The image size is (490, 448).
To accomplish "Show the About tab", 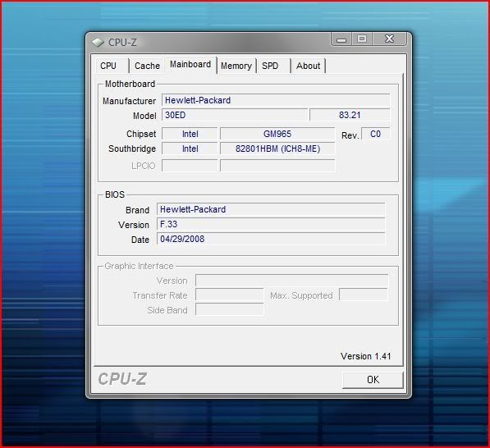I will (309, 66).
